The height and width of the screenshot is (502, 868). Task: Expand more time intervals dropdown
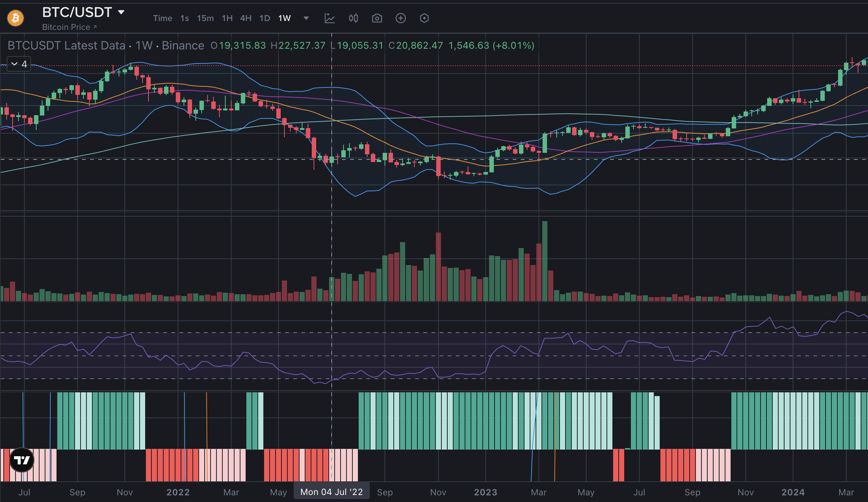click(x=306, y=18)
